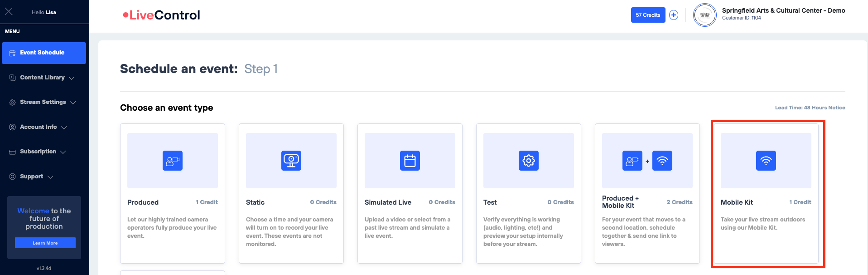
Task: Expand the Account Info menu
Action: [x=39, y=127]
